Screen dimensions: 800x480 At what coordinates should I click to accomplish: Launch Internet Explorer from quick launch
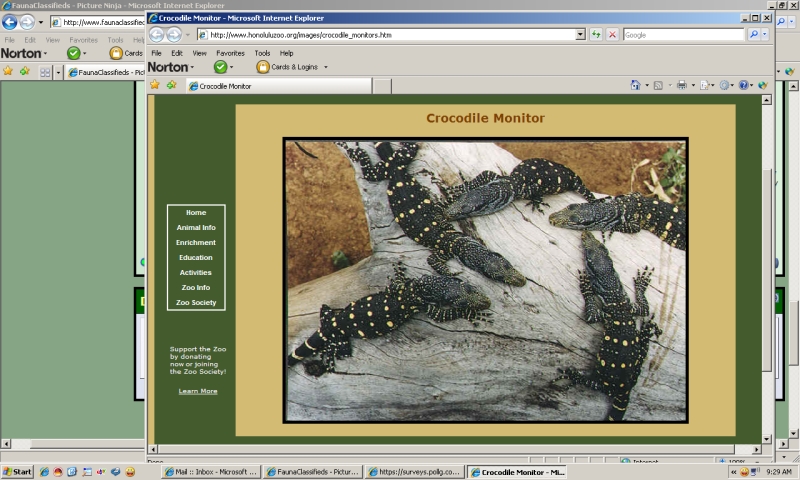point(44,472)
